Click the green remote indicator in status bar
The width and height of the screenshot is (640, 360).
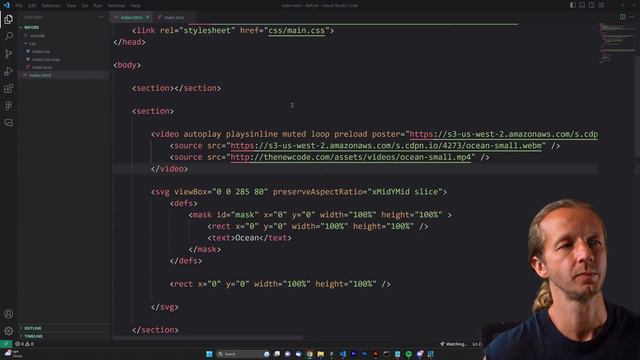click(x=6, y=344)
